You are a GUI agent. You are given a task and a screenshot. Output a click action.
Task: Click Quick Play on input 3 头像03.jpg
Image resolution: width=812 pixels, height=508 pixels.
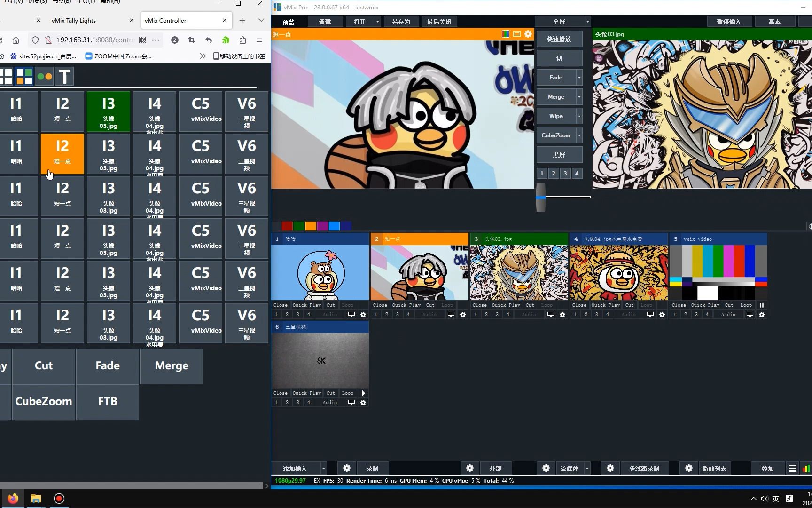click(x=506, y=305)
